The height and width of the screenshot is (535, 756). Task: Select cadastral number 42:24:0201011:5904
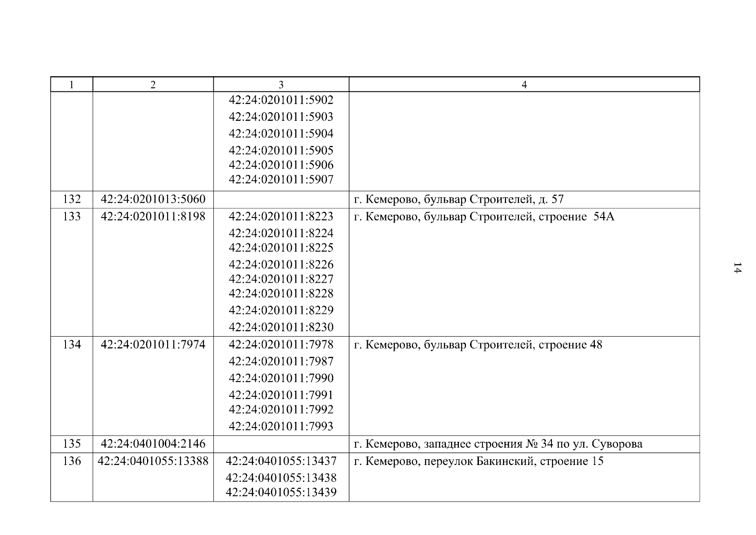pyautogui.click(x=281, y=134)
